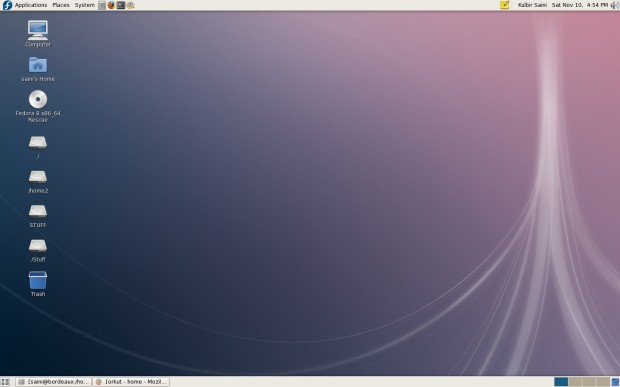Open the Applications menu
The width and height of the screenshot is (620, 387).
pyautogui.click(x=31, y=5)
